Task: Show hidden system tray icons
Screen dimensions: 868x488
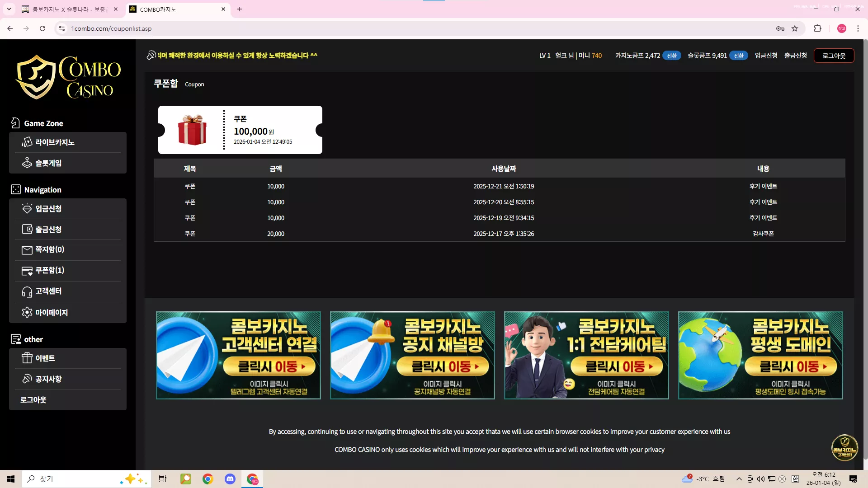Action: click(x=739, y=479)
